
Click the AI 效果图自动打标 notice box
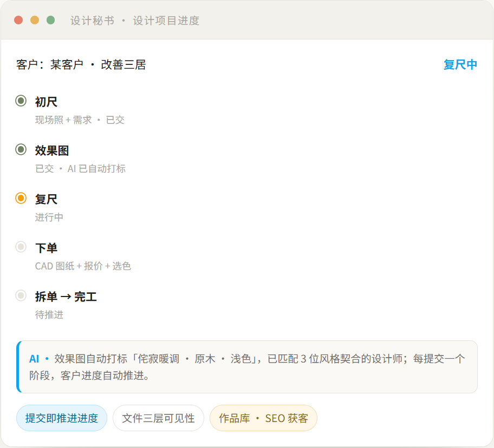coord(247,367)
